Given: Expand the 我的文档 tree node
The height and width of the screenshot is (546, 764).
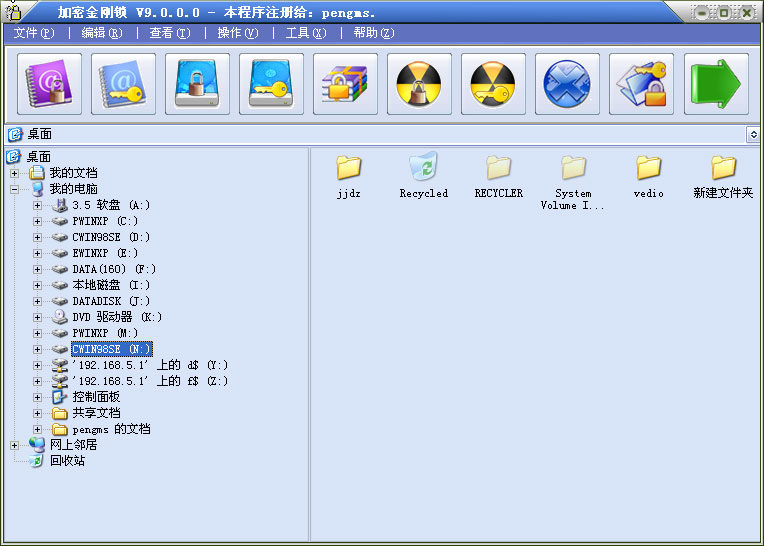Looking at the screenshot, I should coord(14,173).
